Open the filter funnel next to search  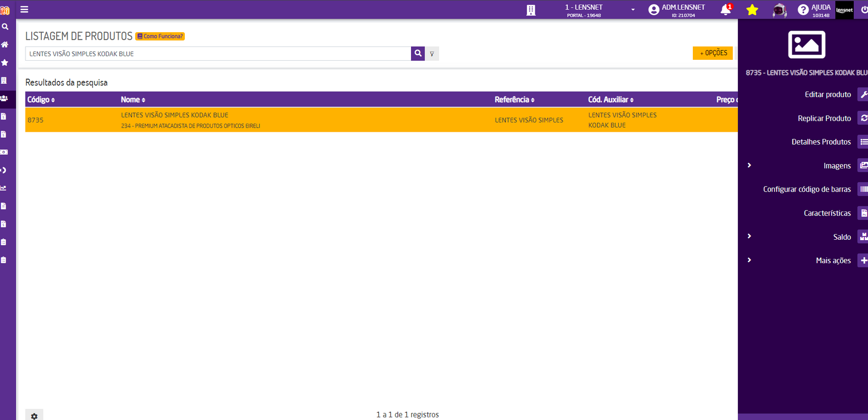pyautogui.click(x=432, y=54)
